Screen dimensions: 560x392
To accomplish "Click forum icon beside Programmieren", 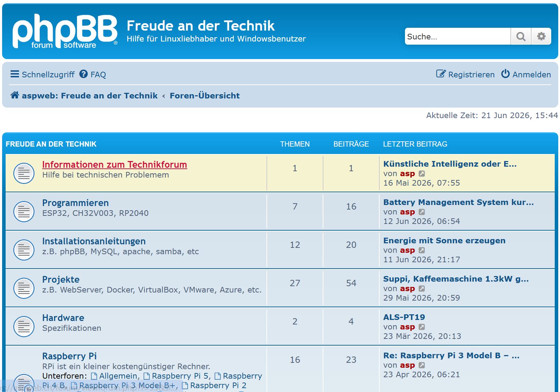I will tap(24, 211).
